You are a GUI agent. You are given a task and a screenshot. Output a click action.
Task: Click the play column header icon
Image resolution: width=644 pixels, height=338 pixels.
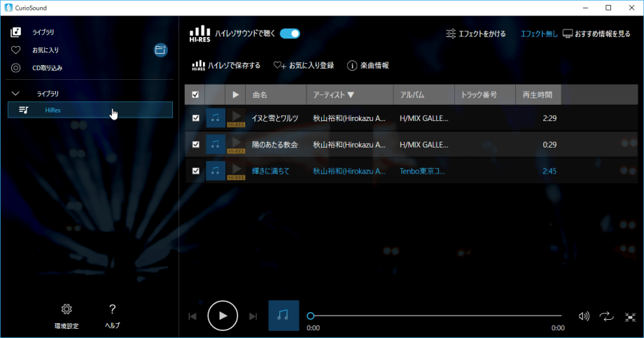click(x=235, y=95)
